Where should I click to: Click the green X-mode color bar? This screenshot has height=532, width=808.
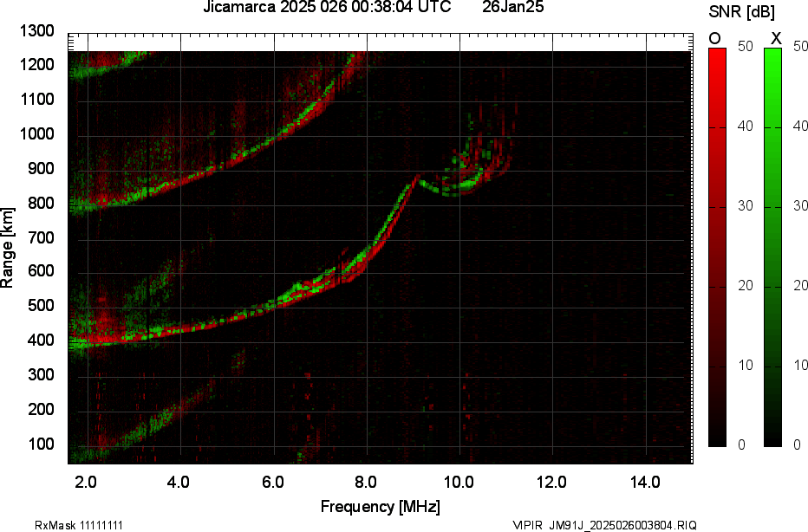(x=772, y=247)
